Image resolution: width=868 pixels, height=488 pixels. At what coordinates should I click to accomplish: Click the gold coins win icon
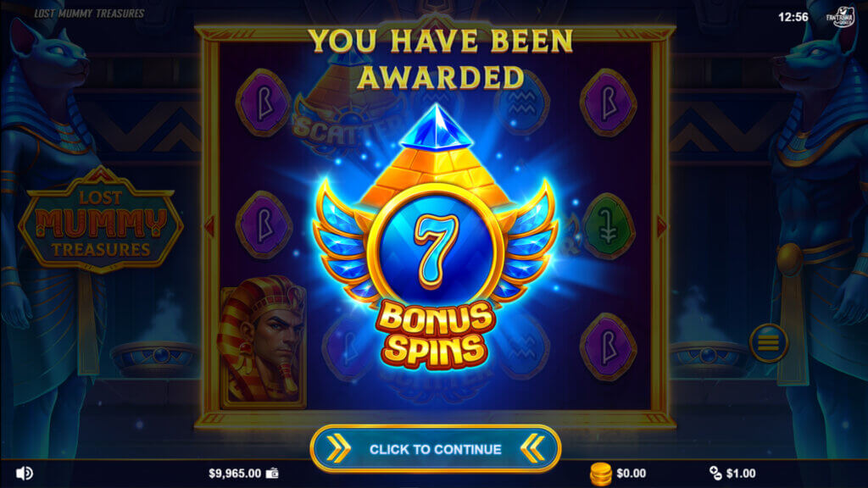pos(601,474)
